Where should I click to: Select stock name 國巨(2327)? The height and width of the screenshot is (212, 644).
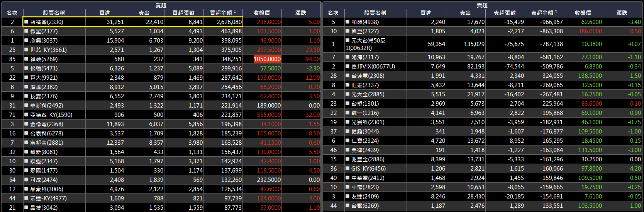(x=365, y=31)
